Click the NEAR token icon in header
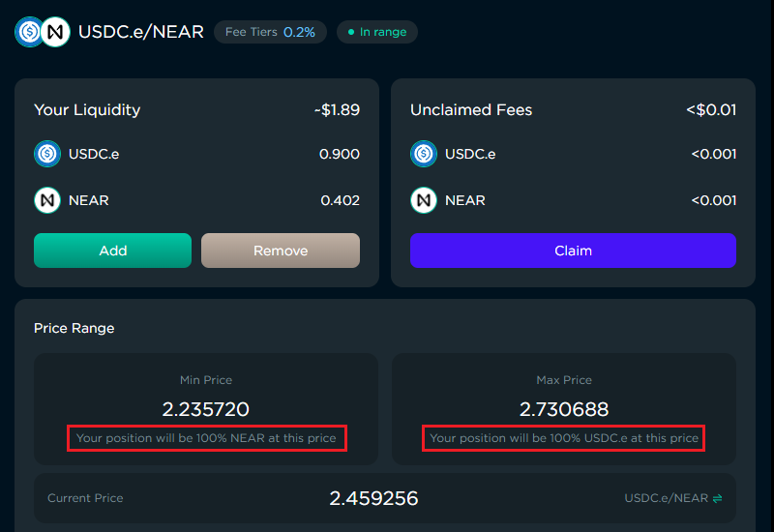Viewport: 774px width, 532px height. (54, 32)
